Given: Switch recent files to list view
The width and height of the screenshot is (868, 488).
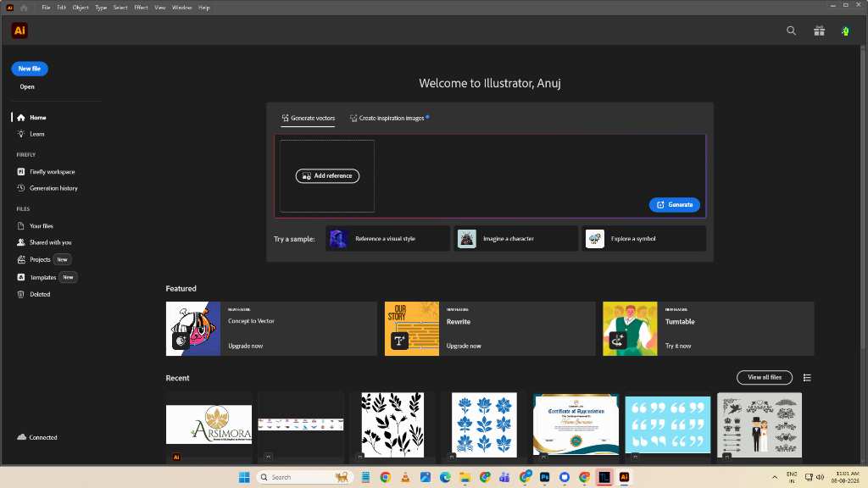Looking at the screenshot, I should pyautogui.click(x=807, y=378).
